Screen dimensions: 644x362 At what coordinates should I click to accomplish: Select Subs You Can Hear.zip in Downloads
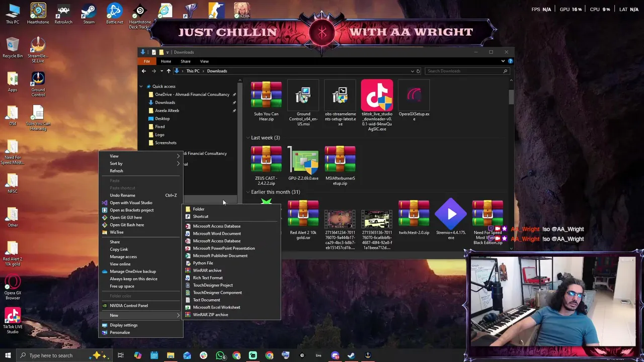coord(266,102)
